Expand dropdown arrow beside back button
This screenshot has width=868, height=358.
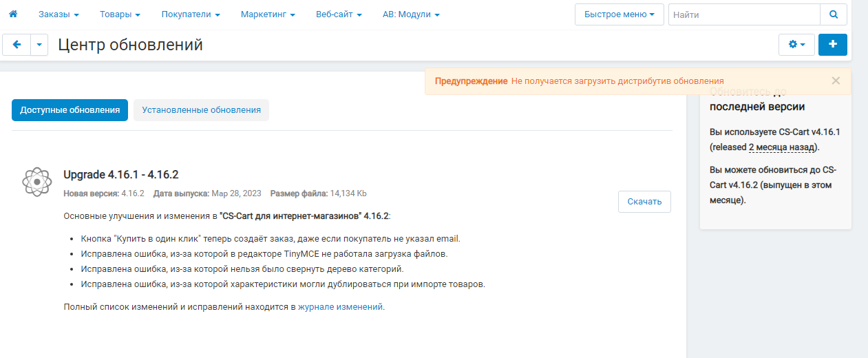[39, 45]
